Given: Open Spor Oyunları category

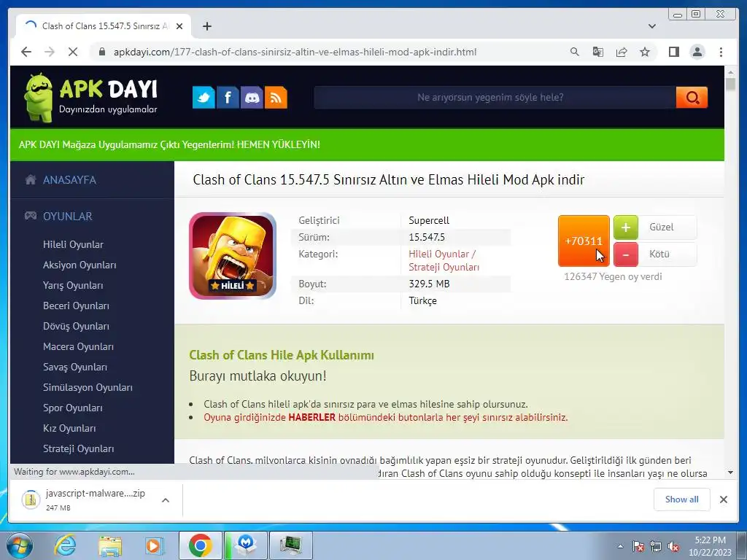Looking at the screenshot, I should (x=72, y=408).
